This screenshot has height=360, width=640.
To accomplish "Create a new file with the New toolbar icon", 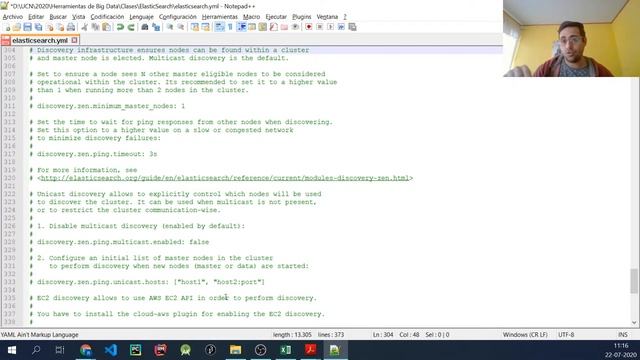I will tap(7, 27).
